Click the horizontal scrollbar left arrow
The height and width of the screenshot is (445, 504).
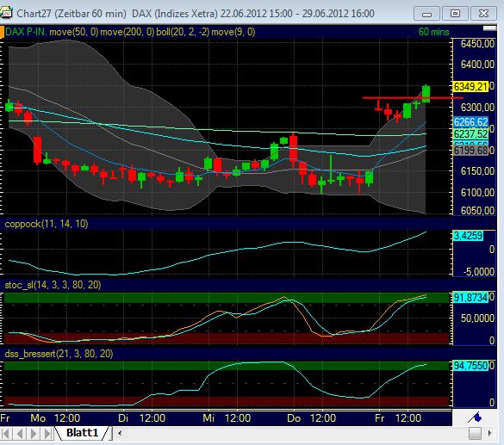tap(120, 433)
